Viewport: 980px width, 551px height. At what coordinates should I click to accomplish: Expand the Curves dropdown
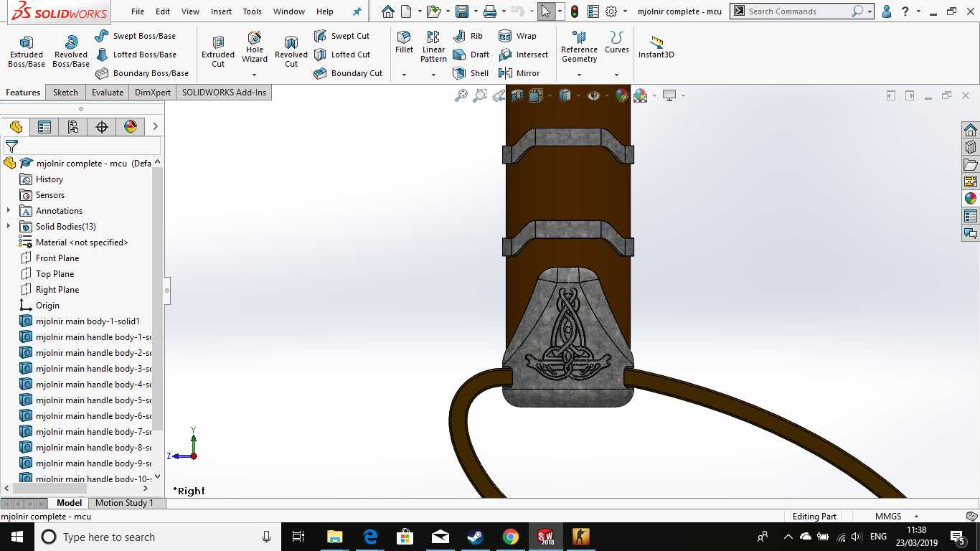pos(616,75)
